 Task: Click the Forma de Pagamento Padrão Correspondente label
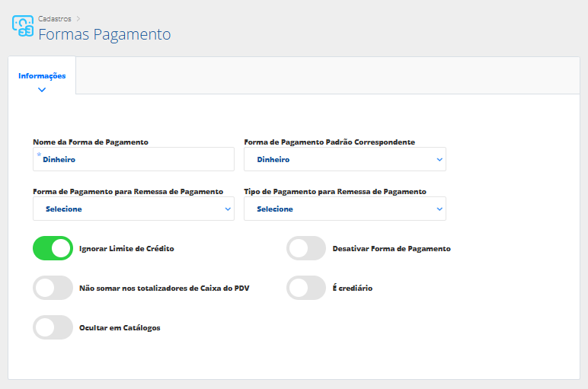tap(329, 142)
